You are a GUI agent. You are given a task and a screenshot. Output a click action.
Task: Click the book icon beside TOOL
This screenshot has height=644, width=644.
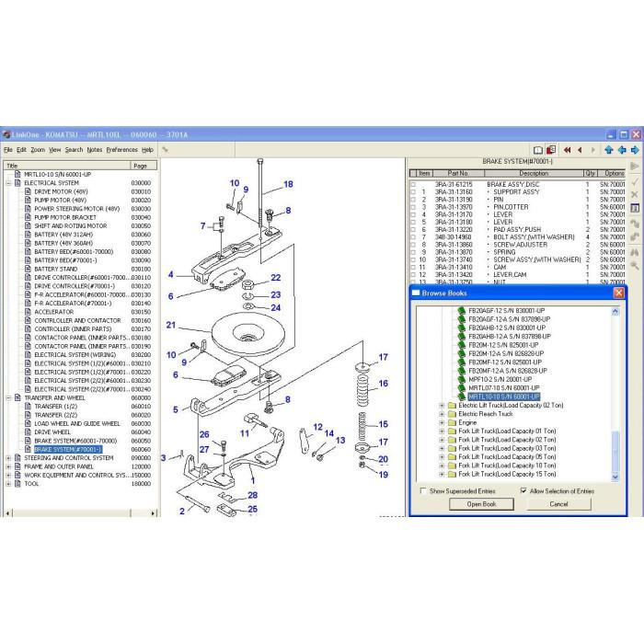point(17,483)
